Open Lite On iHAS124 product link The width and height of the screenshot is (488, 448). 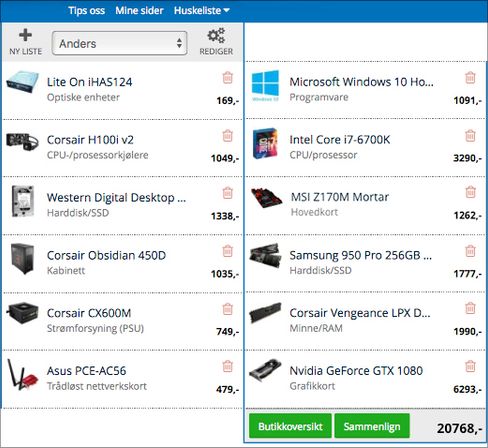[89, 82]
